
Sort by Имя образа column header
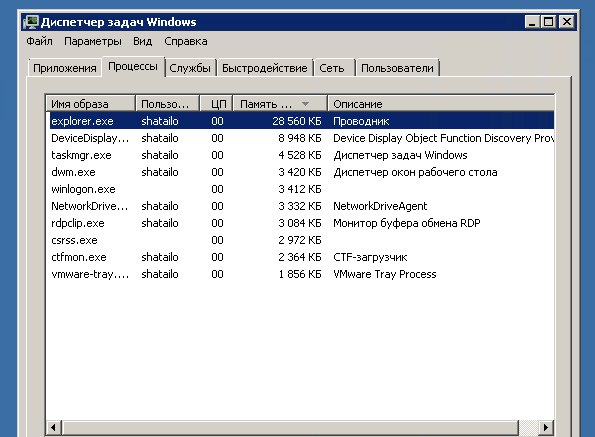(91, 104)
